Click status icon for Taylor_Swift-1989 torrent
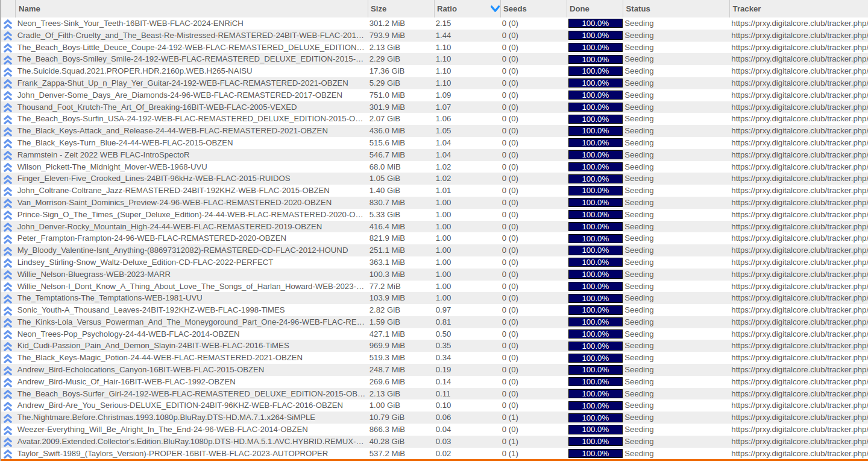The height and width of the screenshot is (461, 868). pyautogui.click(x=8, y=454)
